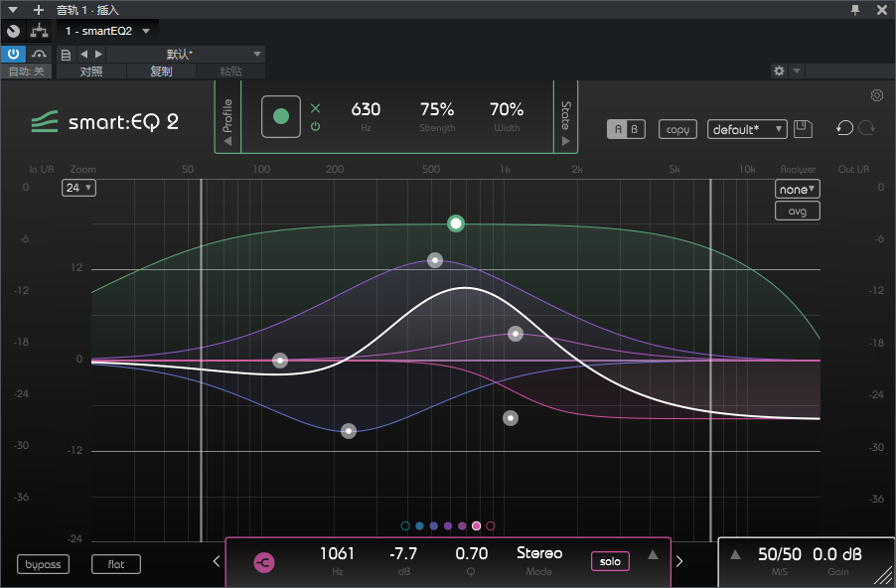Load previous host preset arrow
896x588 pixels.
coord(84,55)
